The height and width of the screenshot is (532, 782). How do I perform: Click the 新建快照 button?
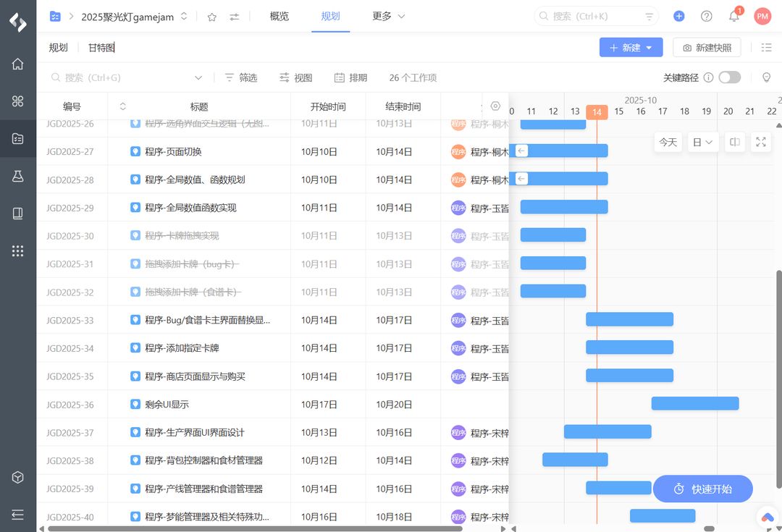[x=707, y=48]
